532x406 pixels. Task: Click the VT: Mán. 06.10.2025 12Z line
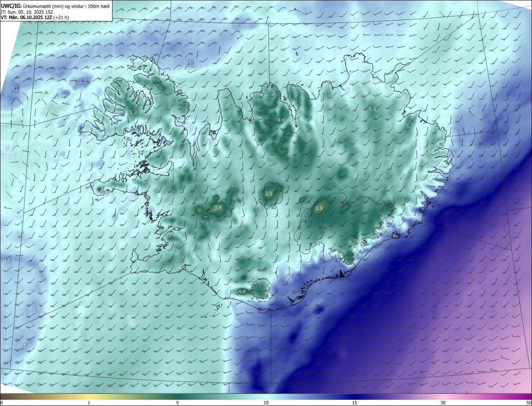tap(35, 17)
